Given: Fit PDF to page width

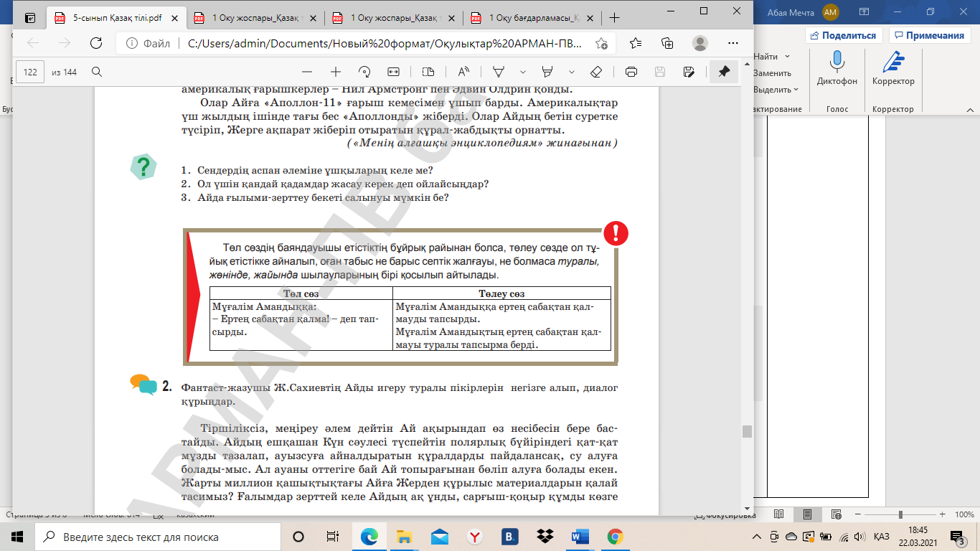Looking at the screenshot, I should click(393, 72).
